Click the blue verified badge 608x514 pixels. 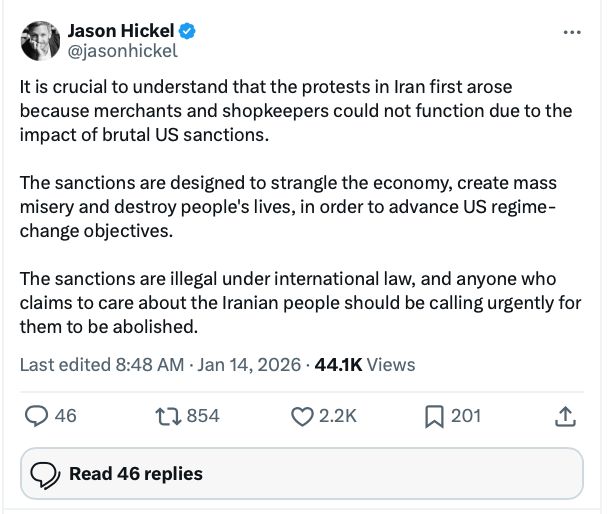[187, 30]
